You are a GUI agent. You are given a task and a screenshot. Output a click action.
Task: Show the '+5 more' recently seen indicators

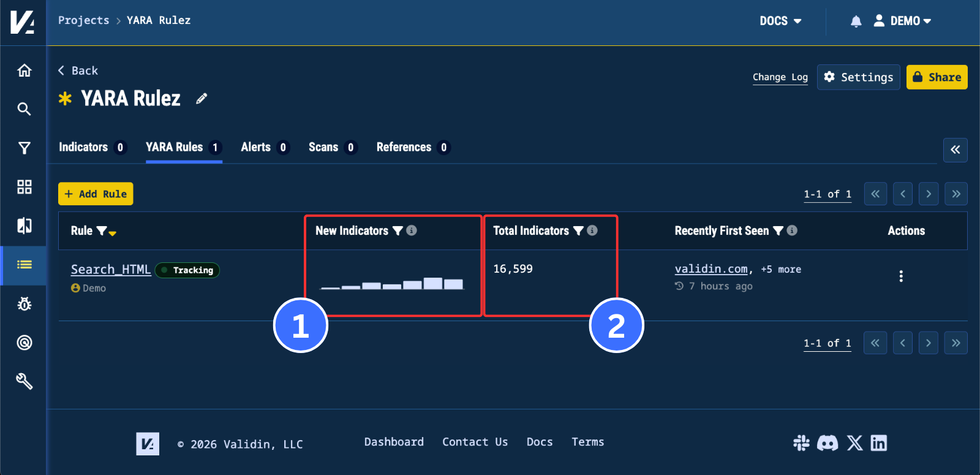coord(781,269)
